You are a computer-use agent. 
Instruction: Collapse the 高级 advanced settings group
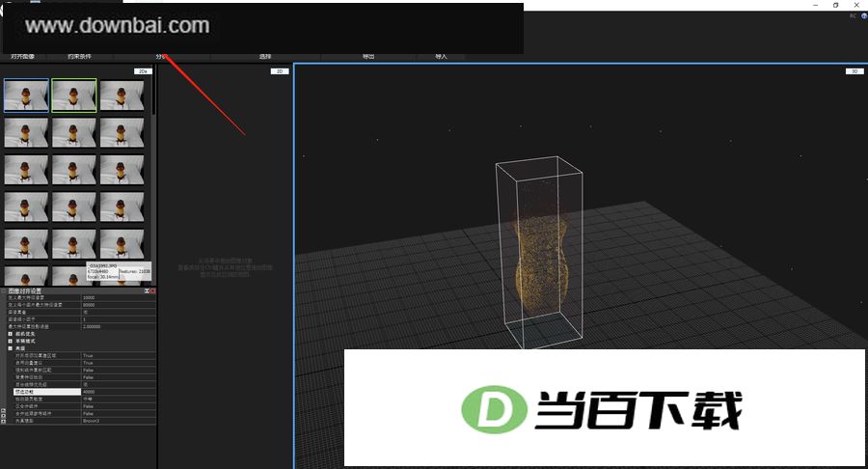tap(10, 348)
